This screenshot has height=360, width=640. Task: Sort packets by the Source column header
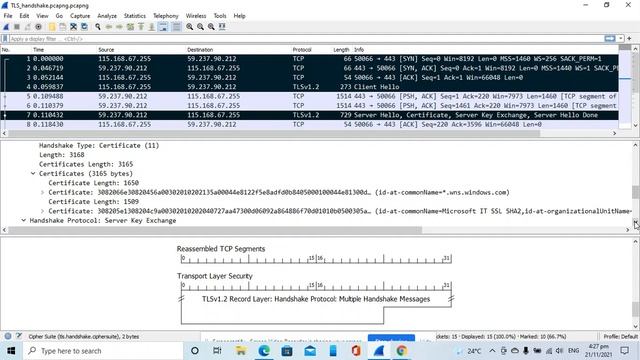click(106, 50)
